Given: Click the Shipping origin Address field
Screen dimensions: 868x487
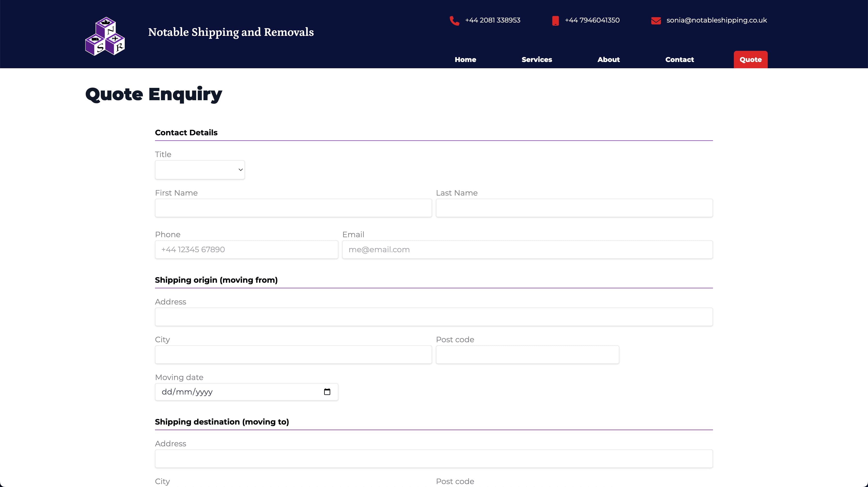Looking at the screenshot, I should 434,317.
